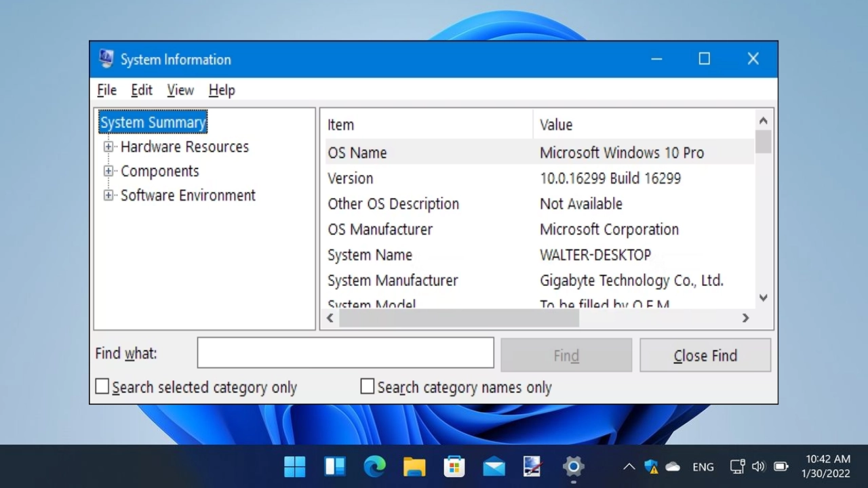
Task: Open the Help menu
Action: point(222,90)
